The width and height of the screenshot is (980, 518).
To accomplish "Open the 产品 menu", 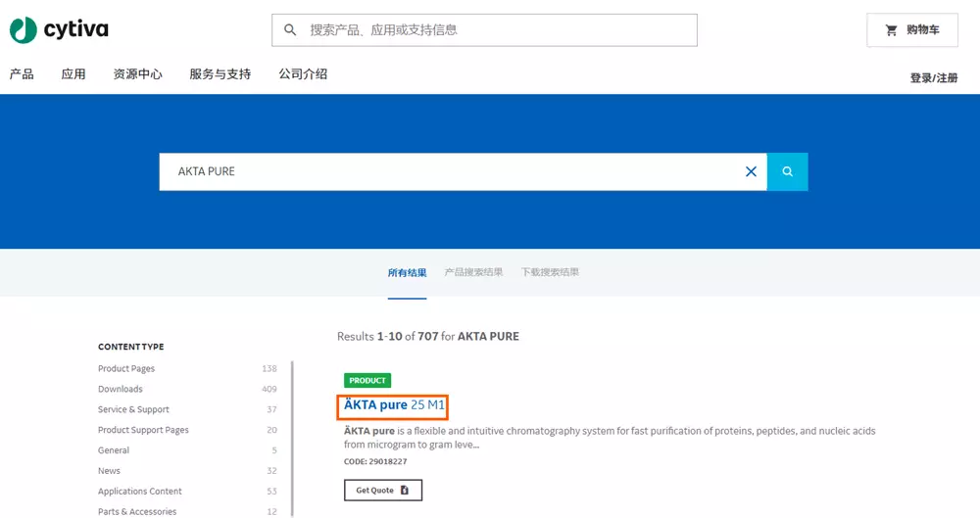I will tap(22, 74).
